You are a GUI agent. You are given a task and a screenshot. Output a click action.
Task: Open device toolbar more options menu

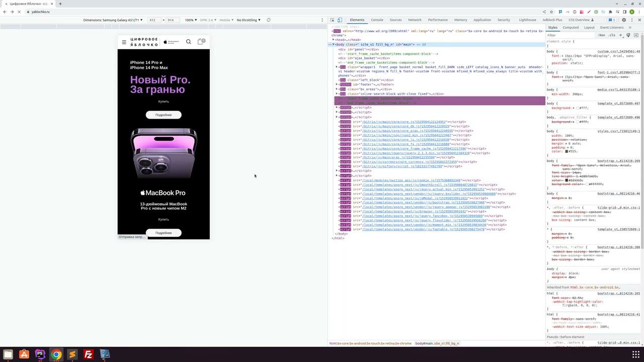click(322, 20)
